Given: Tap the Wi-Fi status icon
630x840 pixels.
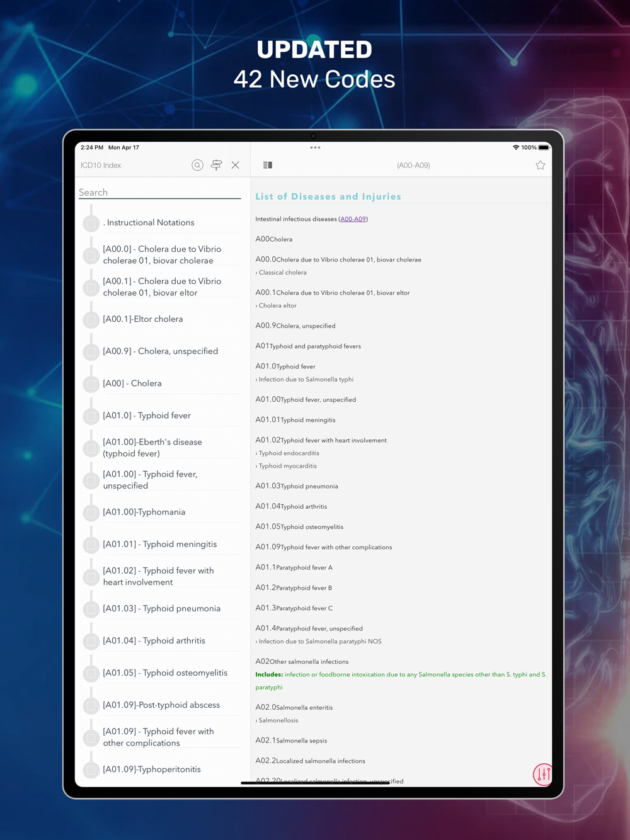Looking at the screenshot, I should point(516,147).
